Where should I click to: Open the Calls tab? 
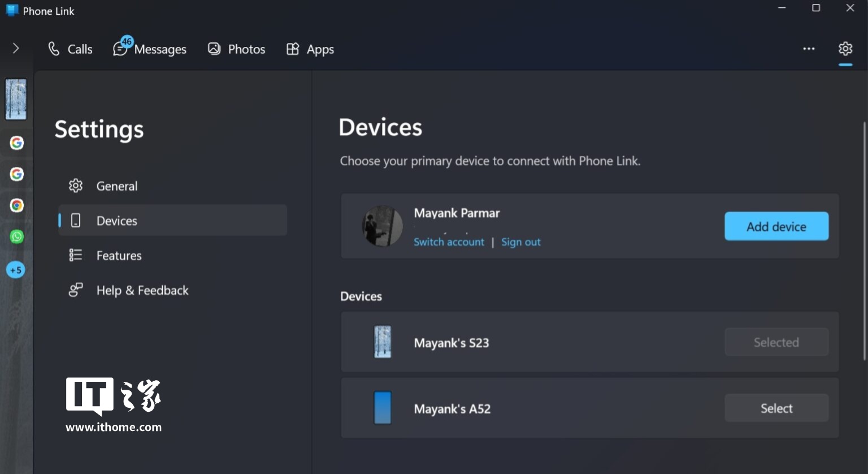pyautogui.click(x=70, y=49)
